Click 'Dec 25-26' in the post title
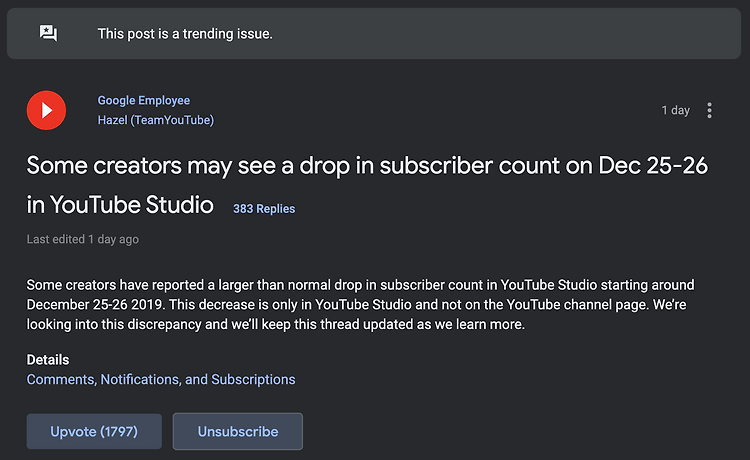 (x=653, y=165)
